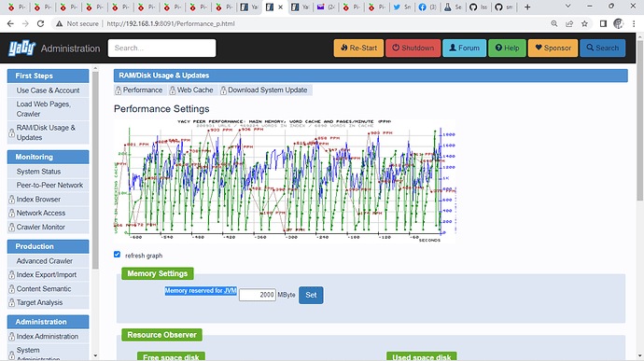Go back using browser back arrow
The width and height of the screenshot is (644, 361).
click(x=10, y=24)
